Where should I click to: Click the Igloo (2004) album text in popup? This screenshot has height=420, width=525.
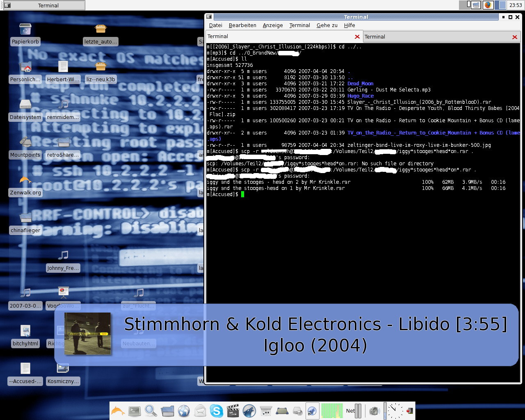tap(315, 345)
